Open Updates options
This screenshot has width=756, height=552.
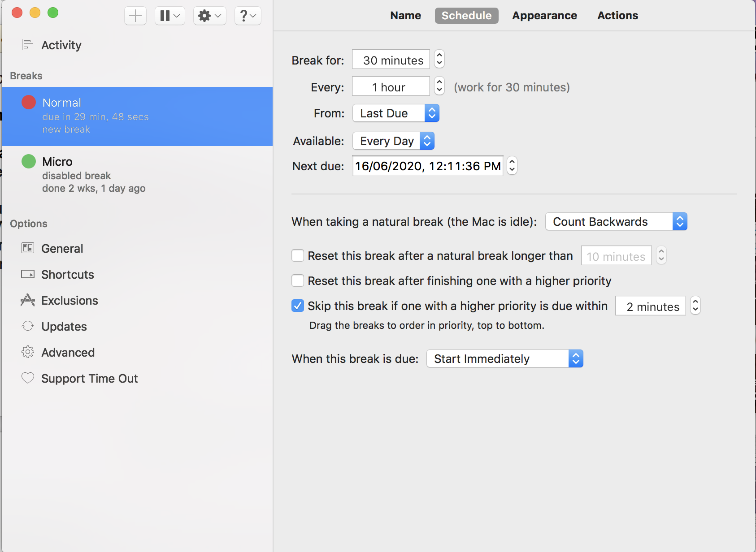click(64, 327)
